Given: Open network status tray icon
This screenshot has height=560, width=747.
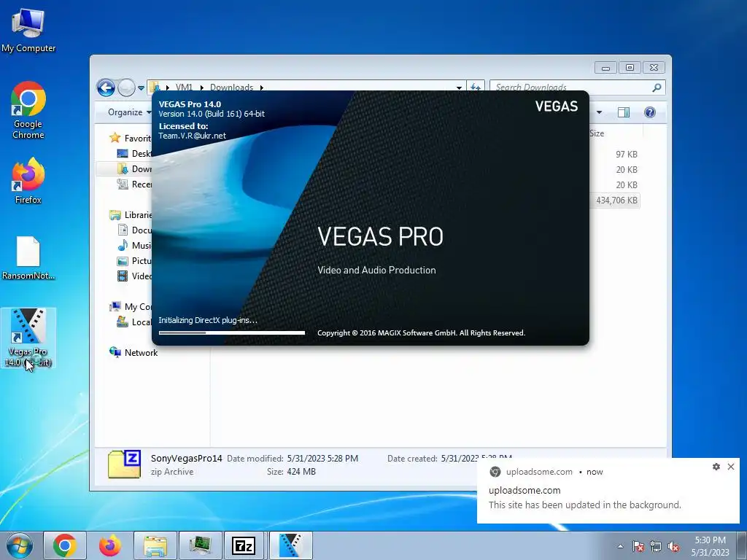Looking at the screenshot, I should 656,546.
